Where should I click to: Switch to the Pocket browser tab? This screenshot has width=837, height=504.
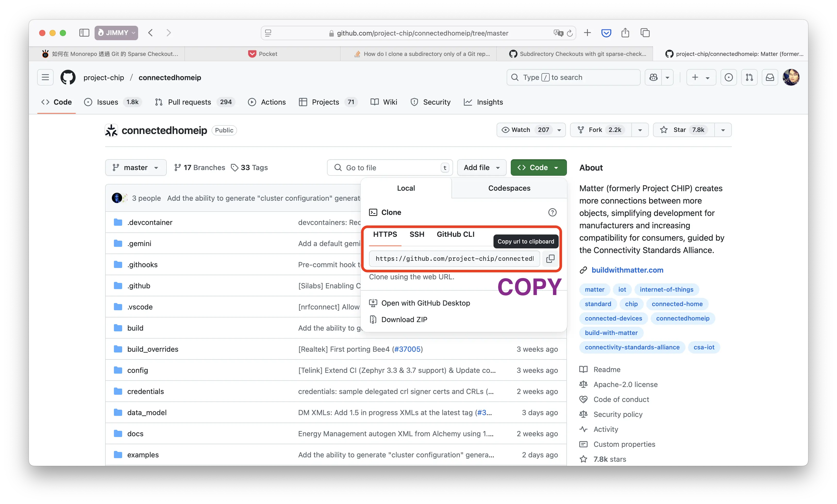[263, 54]
